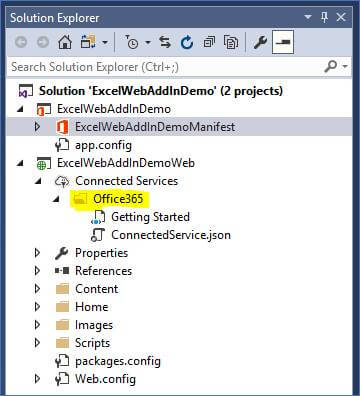Toggle the Preview Selected Items button
360x396 pixels.
pos(283,42)
